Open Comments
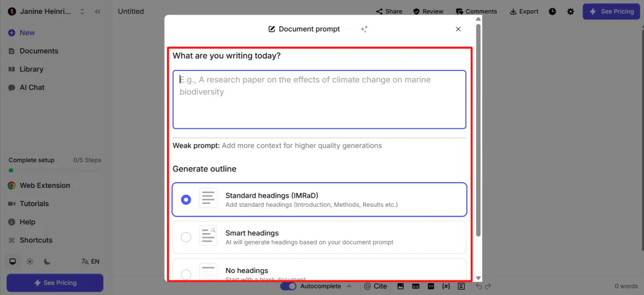644x295 pixels. 477,11
